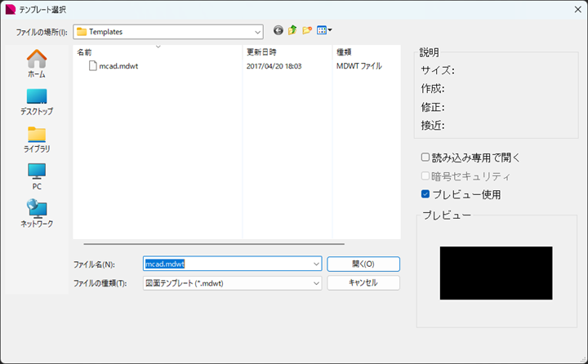Expand the ファイルの種類 dropdown arrow
This screenshot has width=588, height=364.
pos(316,283)
